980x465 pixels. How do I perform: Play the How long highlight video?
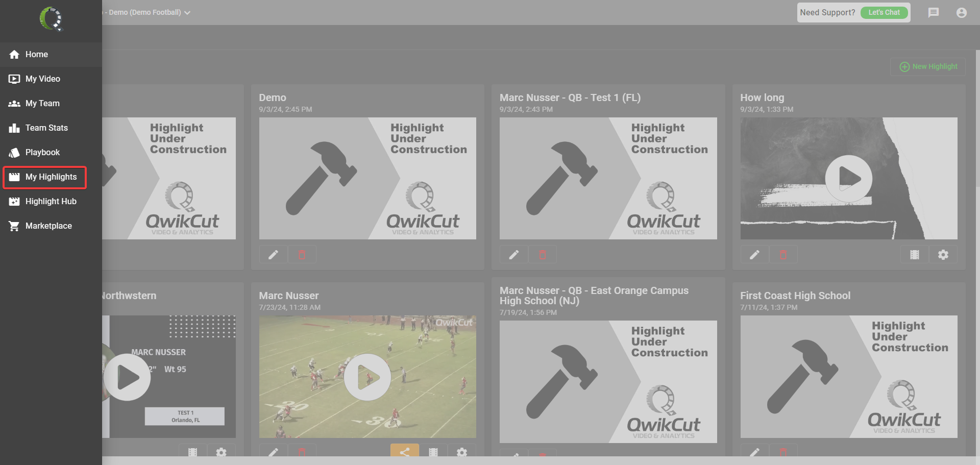[x=849, y=179]
